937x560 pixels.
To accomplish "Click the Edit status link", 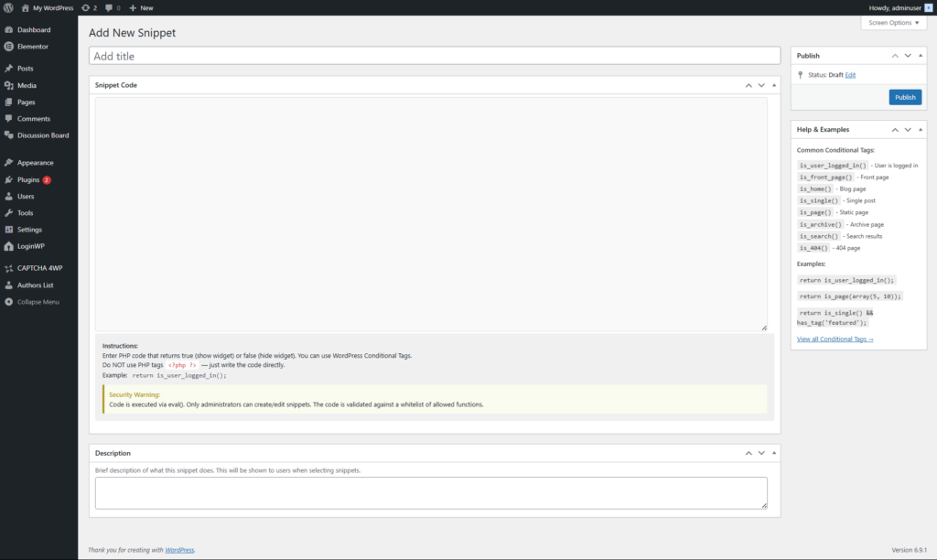I will (x=850, y=75).
